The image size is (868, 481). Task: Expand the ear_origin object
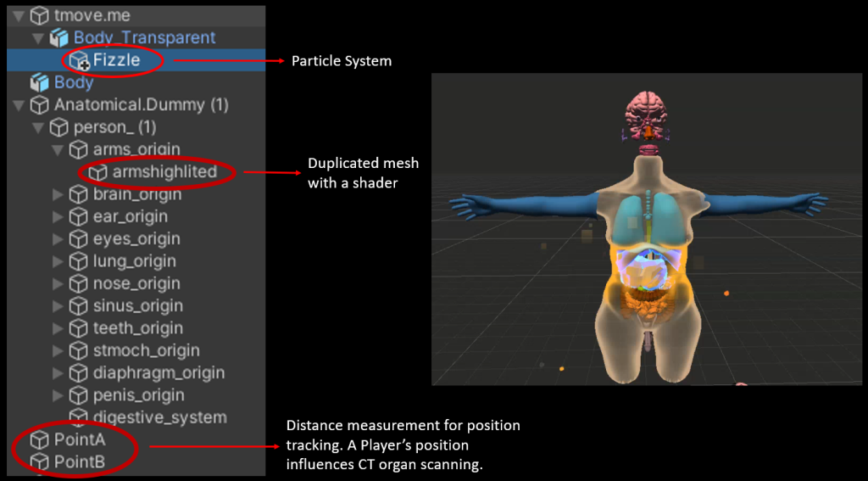pos(58,216)
